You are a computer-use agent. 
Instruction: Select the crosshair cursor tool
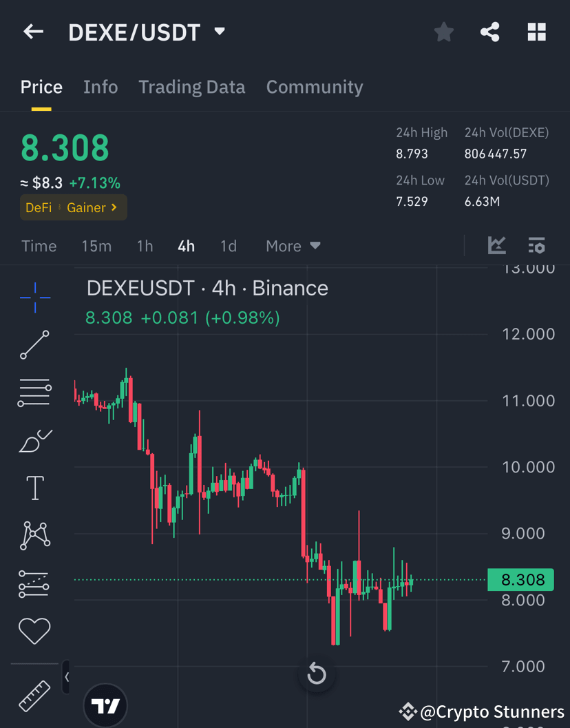pos(34,298)
